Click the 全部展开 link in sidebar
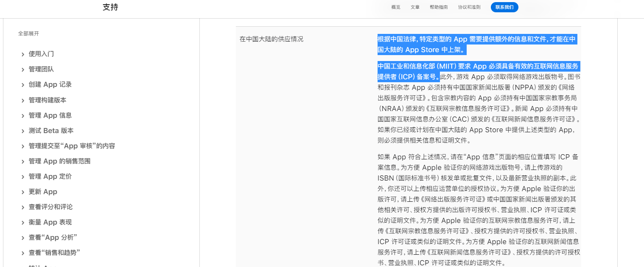This screenshot has width=644, height=267. [28, 33]
